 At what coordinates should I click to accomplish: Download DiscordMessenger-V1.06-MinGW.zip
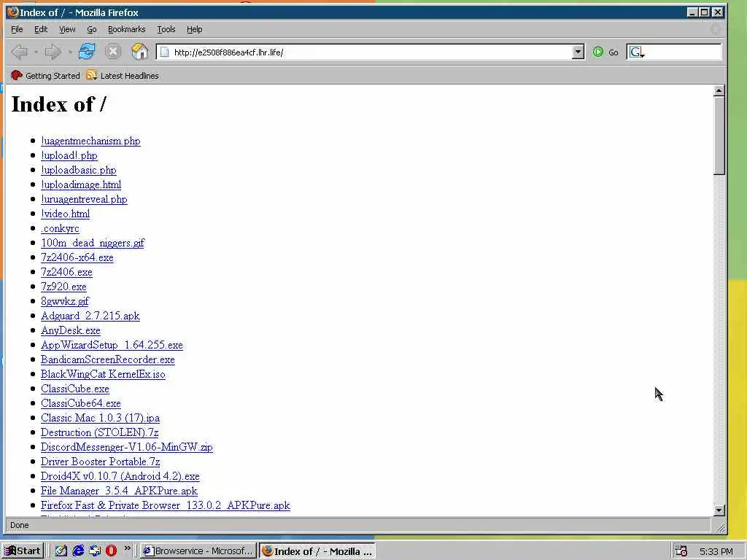click(x=127, y=447)
